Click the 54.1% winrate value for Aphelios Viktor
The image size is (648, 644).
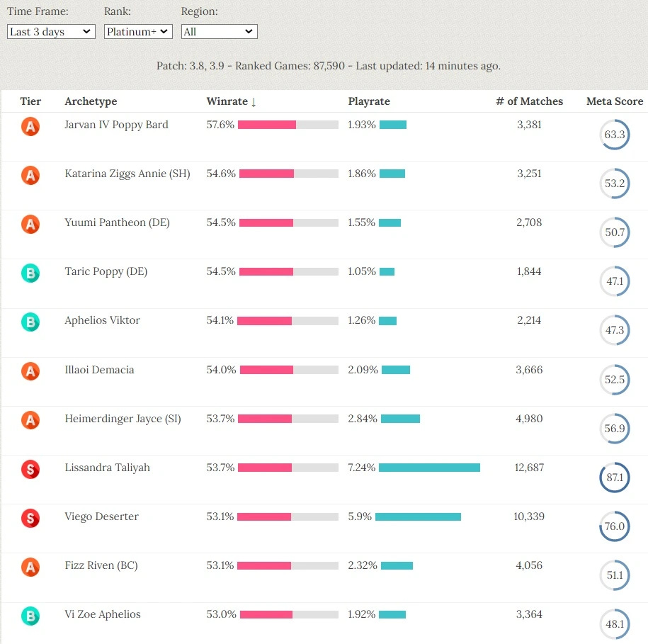click(220, 320)
